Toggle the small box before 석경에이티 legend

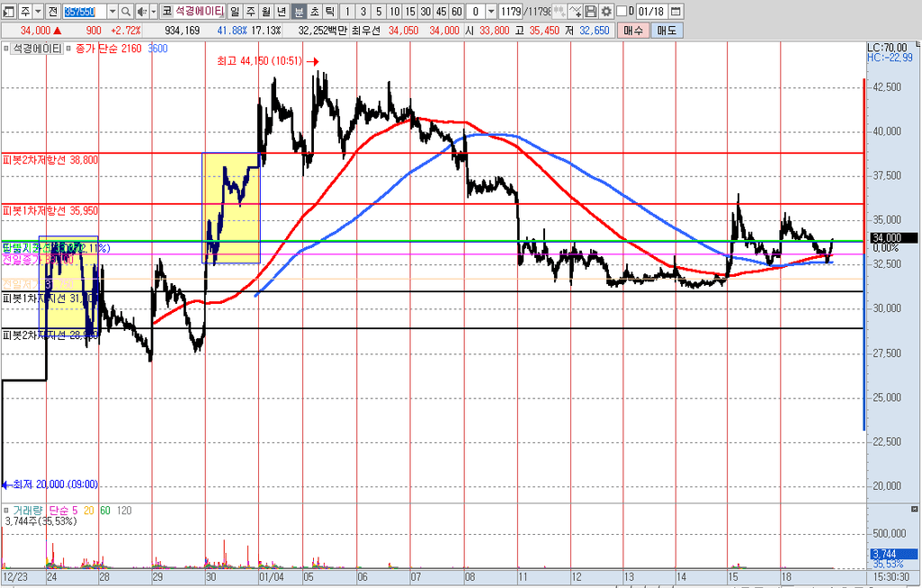pyautogui.click(x=6, y=49)
